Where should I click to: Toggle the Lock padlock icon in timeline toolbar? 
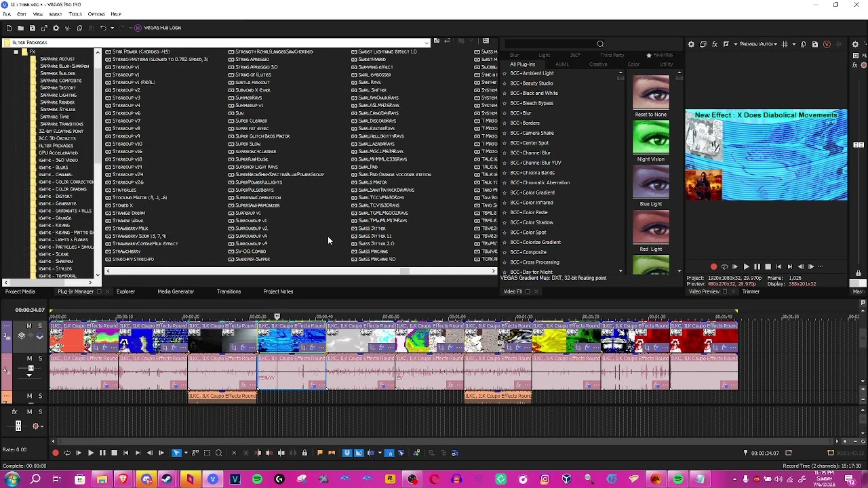click(x=304, y=453)
